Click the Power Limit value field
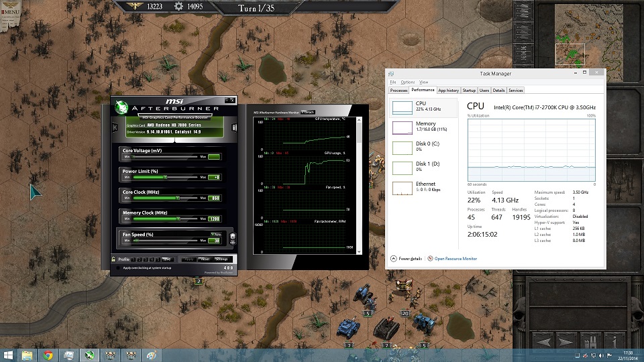This screenshot has width=644, height=362. pyautogui.click(x=215, y=177)
